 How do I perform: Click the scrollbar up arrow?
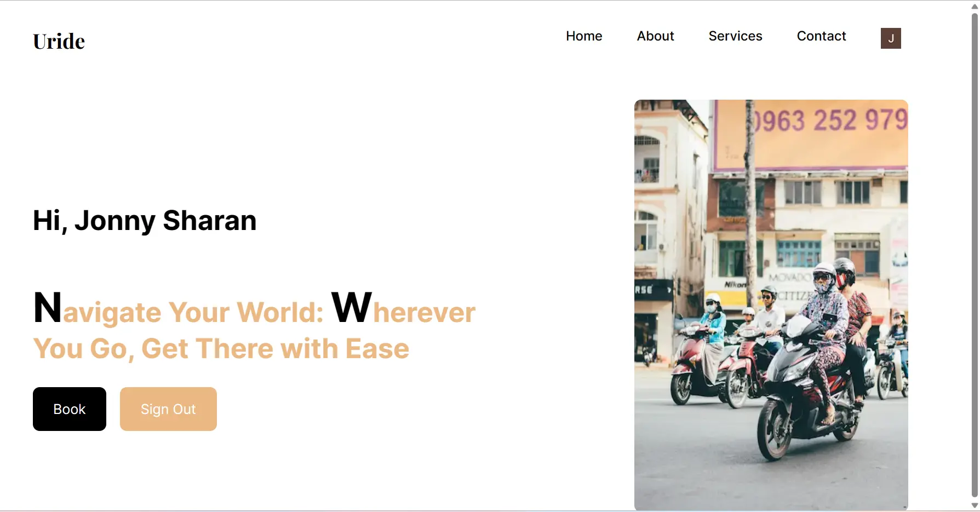click(x=975, y=7)
